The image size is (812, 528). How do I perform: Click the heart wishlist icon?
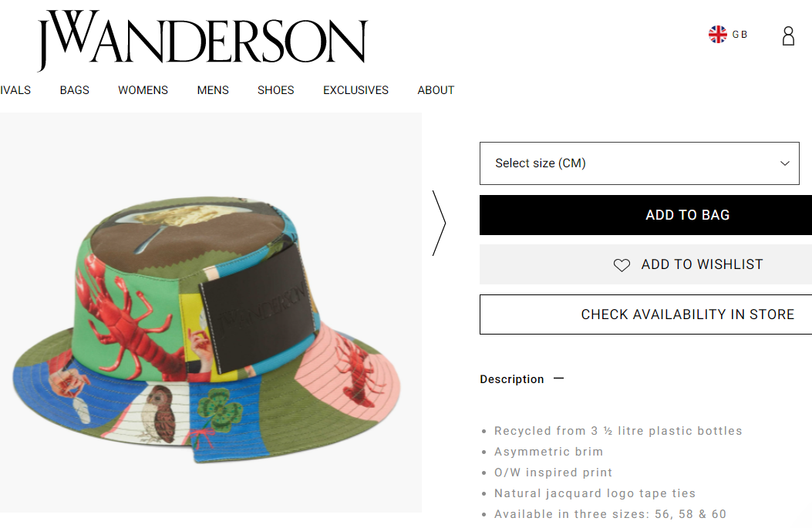click(622, 265)
